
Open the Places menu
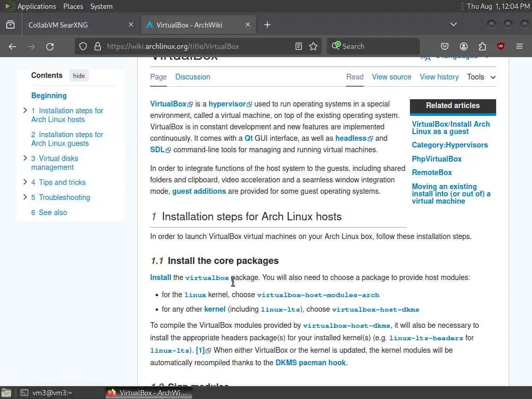pos(73,6)
